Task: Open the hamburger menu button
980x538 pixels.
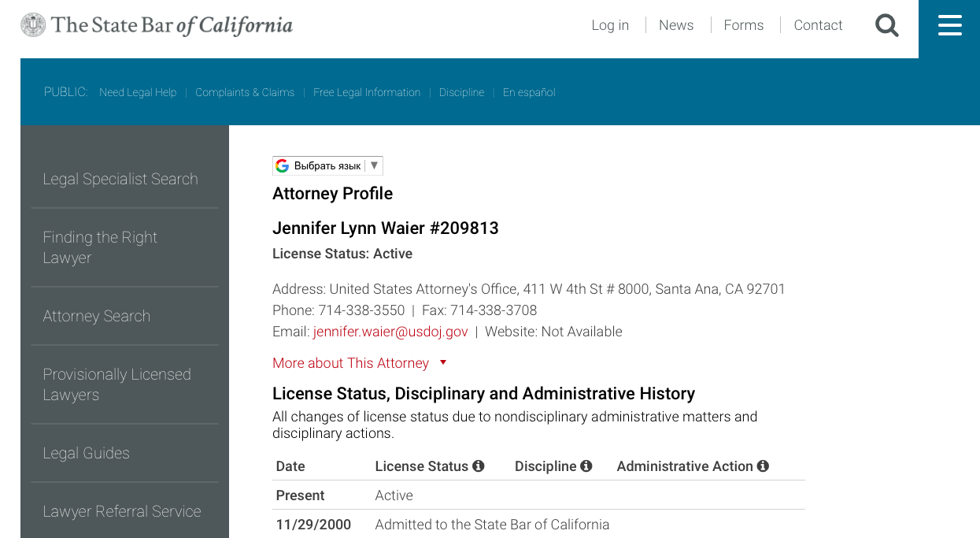Action: click(x=949, y=26)
